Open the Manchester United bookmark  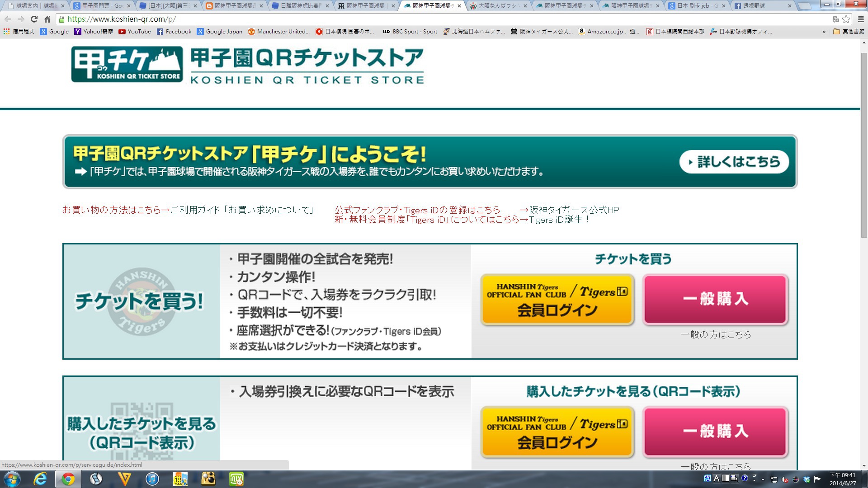(x=279, y=31)
